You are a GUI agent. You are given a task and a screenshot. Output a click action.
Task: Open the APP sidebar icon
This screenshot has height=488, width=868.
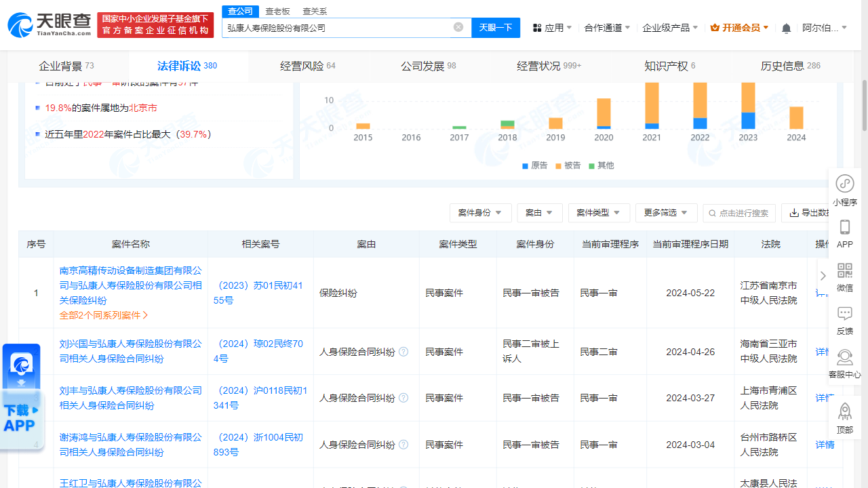click(845, 234)
